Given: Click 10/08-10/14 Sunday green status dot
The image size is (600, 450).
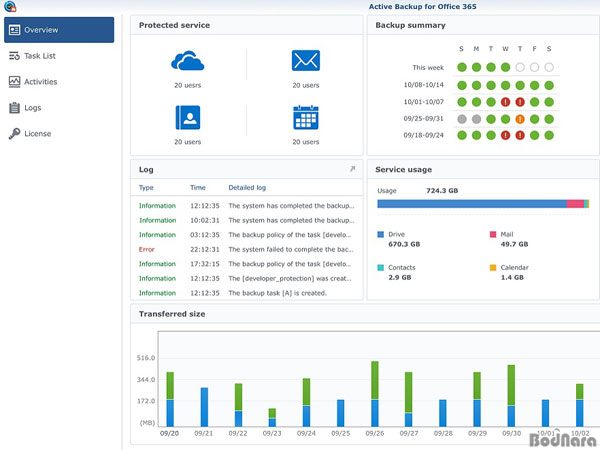Looking at the screenshot, I should tap(462, 85).
